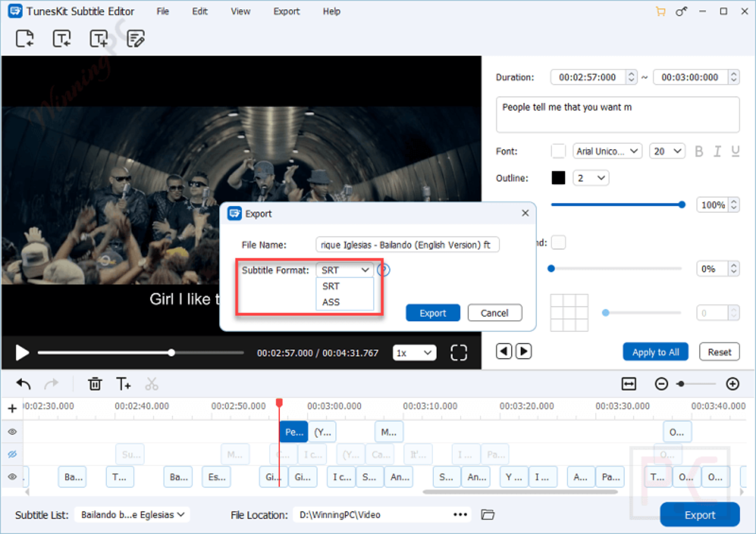The width and height of the screenshot is (756, 534).
Task: Click Export button in the Export dialog
Action: tap(433, 313)
